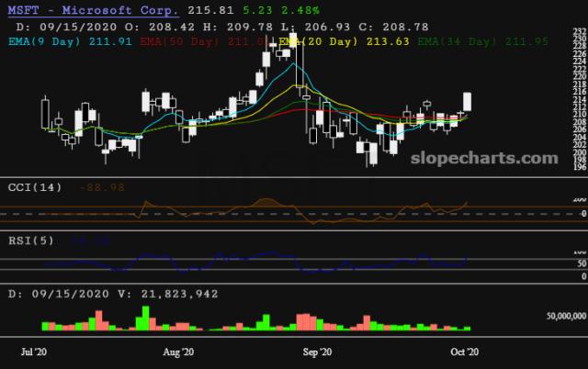This screenshot has width=588, height=369.
Task: Click the Sep '20 date axis label
Action: pos(317,352)
